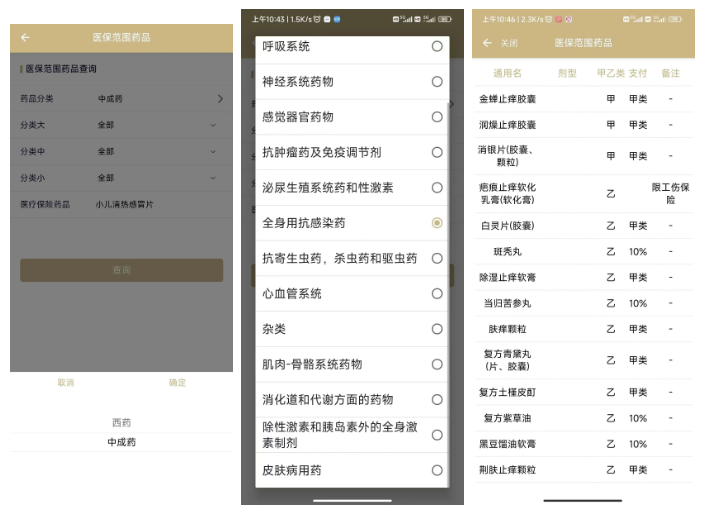Click 关闭 link in drug list header
The image size is (705, 510).
(x=509, y=43)
